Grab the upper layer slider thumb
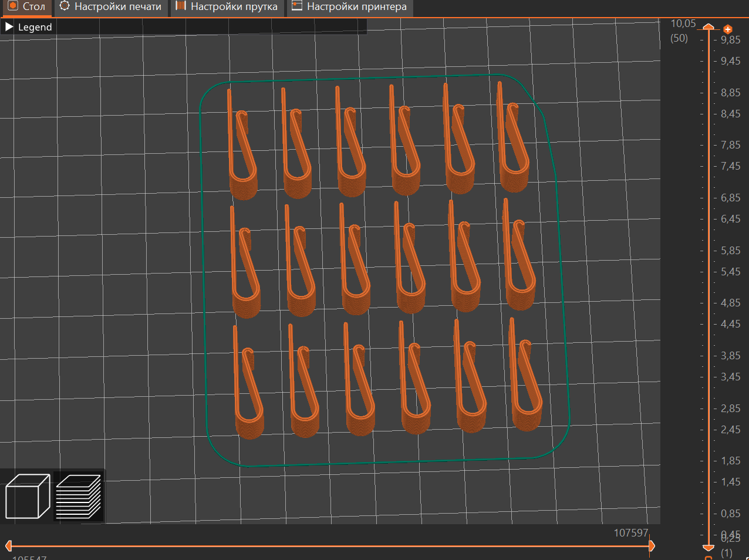This screenshot has width=749, height=560. click(x=708, y=28)
